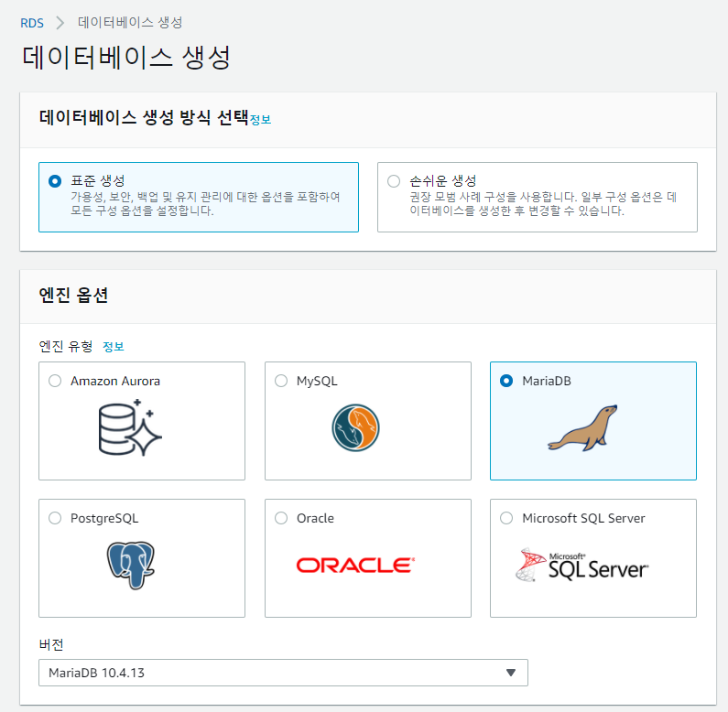Click the Amazon Aurora label text

pos(115,381)
